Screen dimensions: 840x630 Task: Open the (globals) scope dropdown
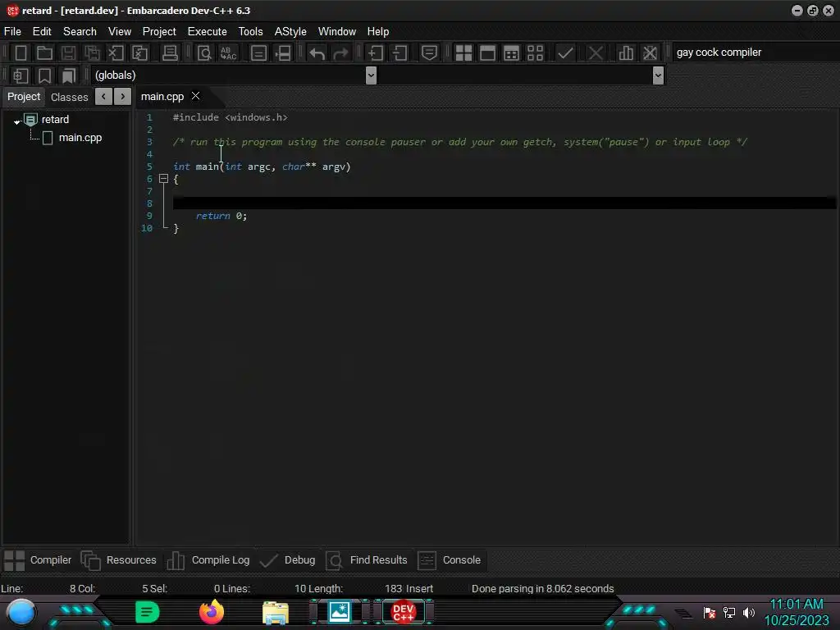click(x=371, y=75)
